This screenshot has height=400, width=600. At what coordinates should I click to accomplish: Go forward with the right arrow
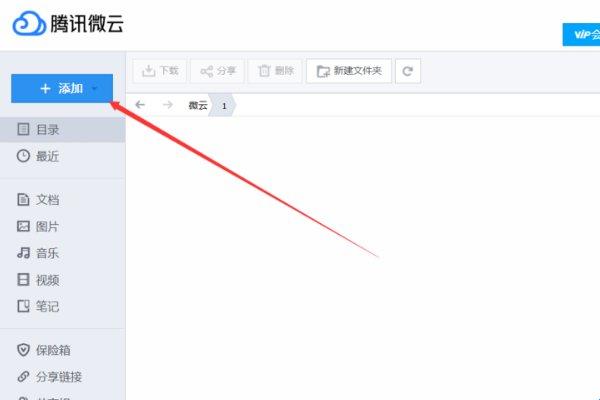[168, 104]
